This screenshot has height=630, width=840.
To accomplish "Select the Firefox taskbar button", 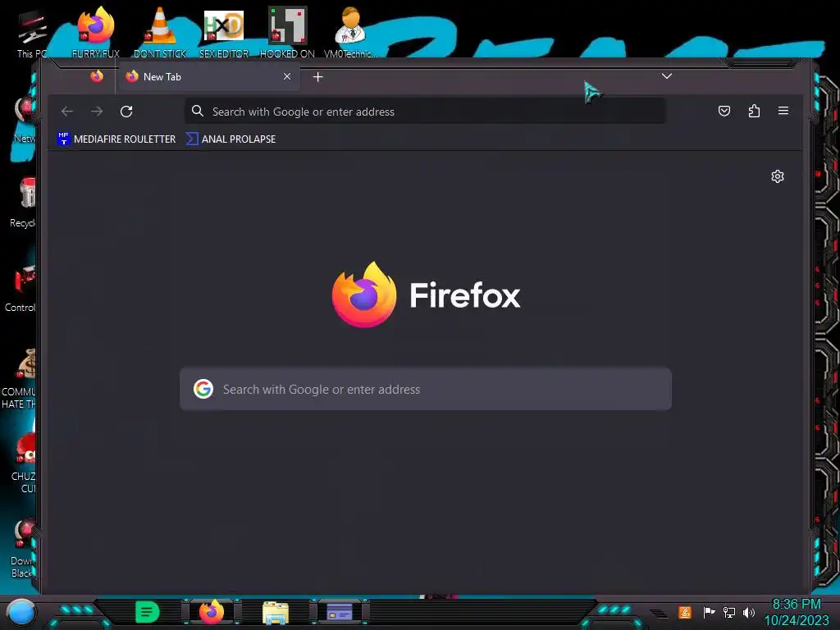I will point(212,612).
